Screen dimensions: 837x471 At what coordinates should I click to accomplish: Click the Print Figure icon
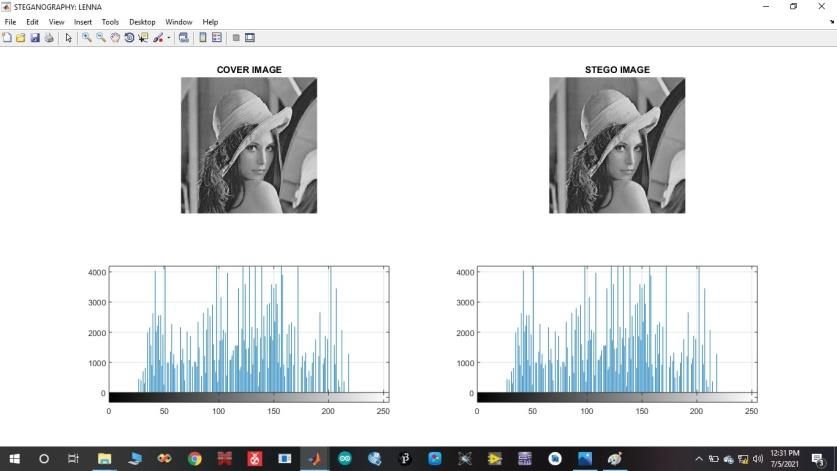coord(49,38)
